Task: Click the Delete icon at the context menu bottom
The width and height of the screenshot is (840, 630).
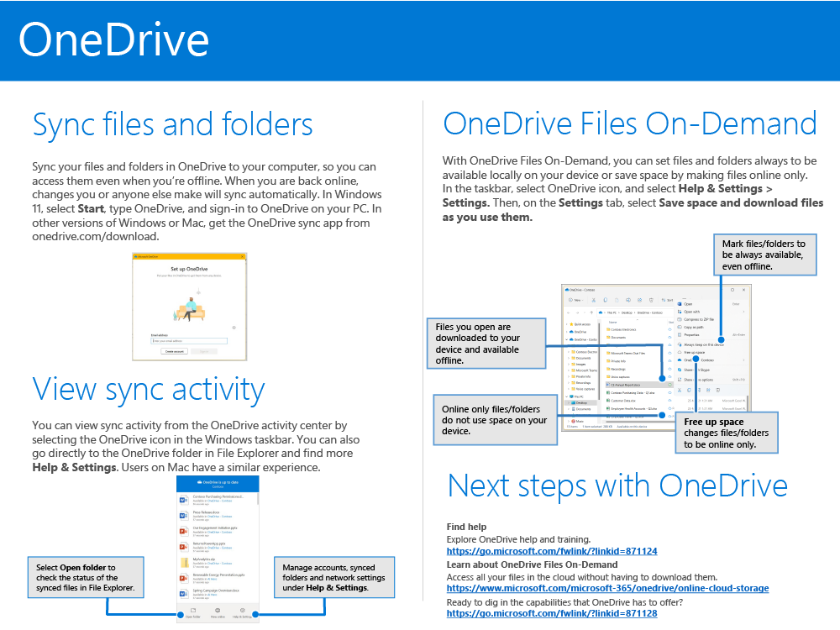Action: [x=718, y=390]
